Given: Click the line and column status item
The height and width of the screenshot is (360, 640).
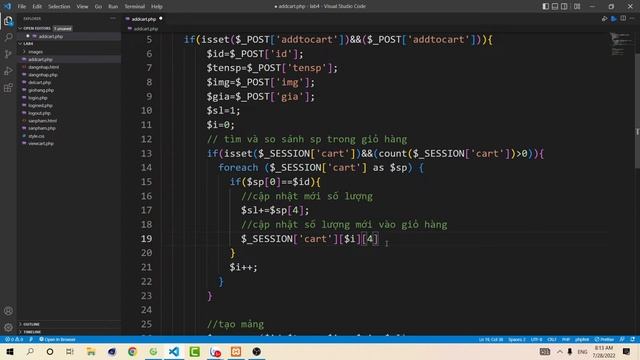Looking at the screenshot, I should (491, 339).
